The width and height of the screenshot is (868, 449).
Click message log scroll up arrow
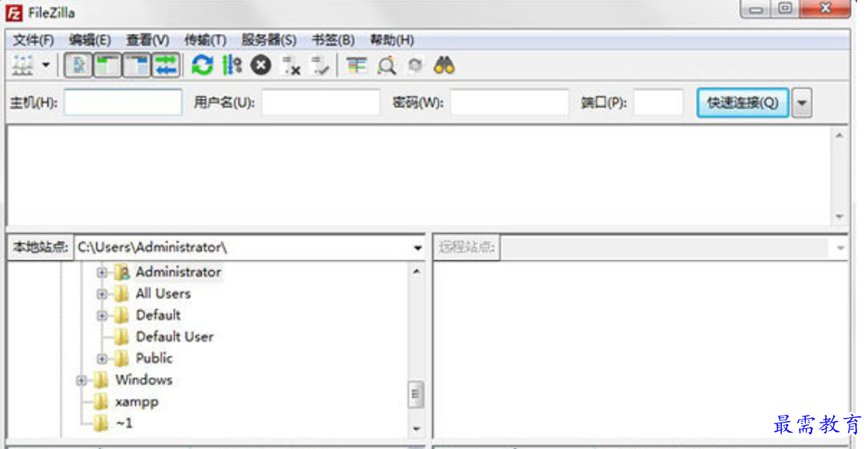[840, 135]
